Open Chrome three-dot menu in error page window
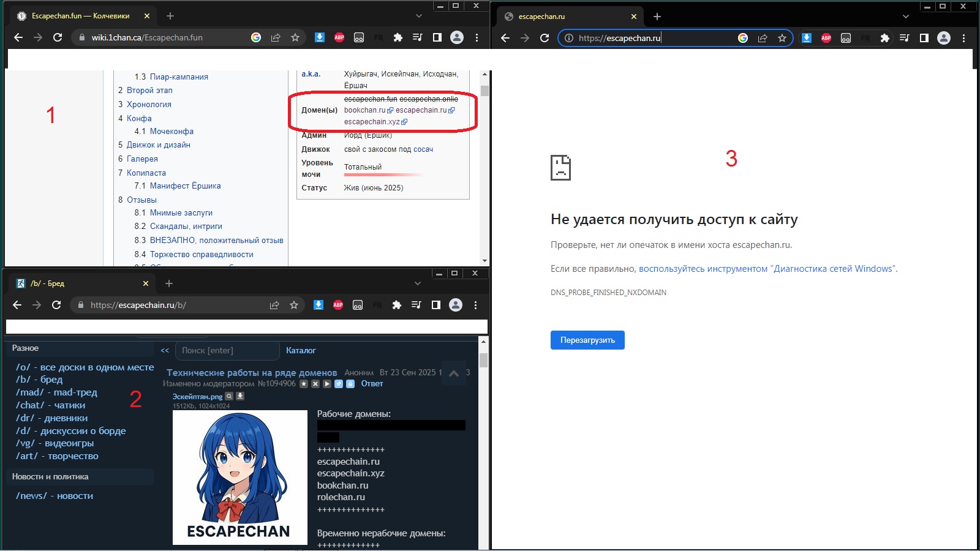 963,38
